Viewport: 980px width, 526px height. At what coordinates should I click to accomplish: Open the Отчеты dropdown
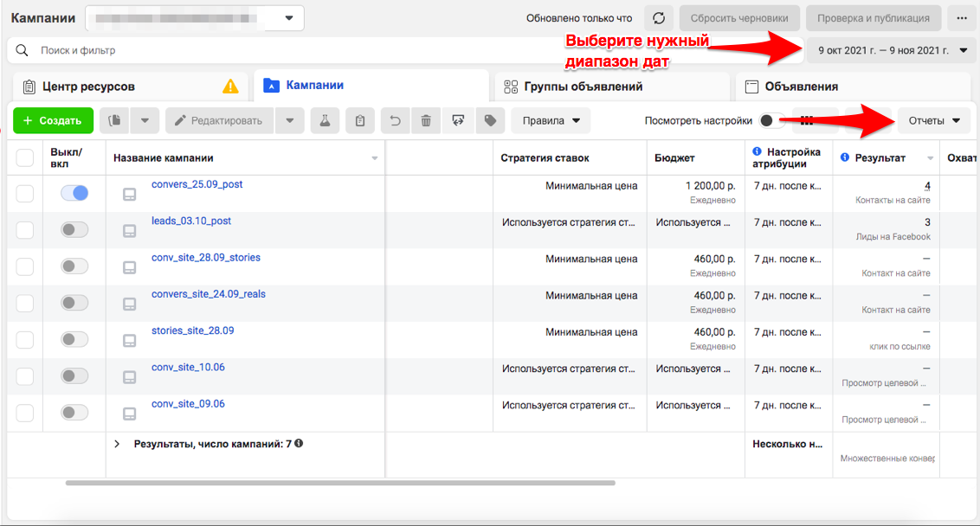coord(934,120)
